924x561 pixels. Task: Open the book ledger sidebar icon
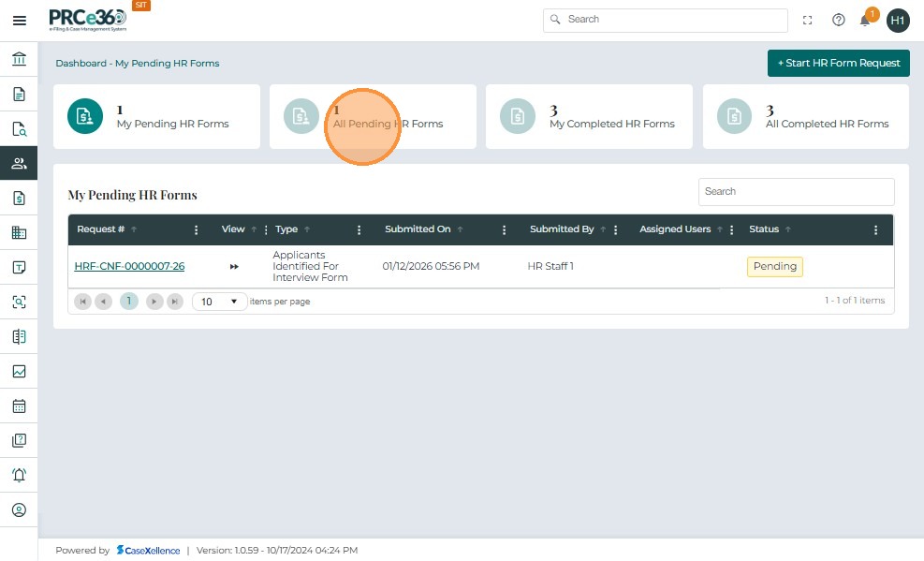19,336
